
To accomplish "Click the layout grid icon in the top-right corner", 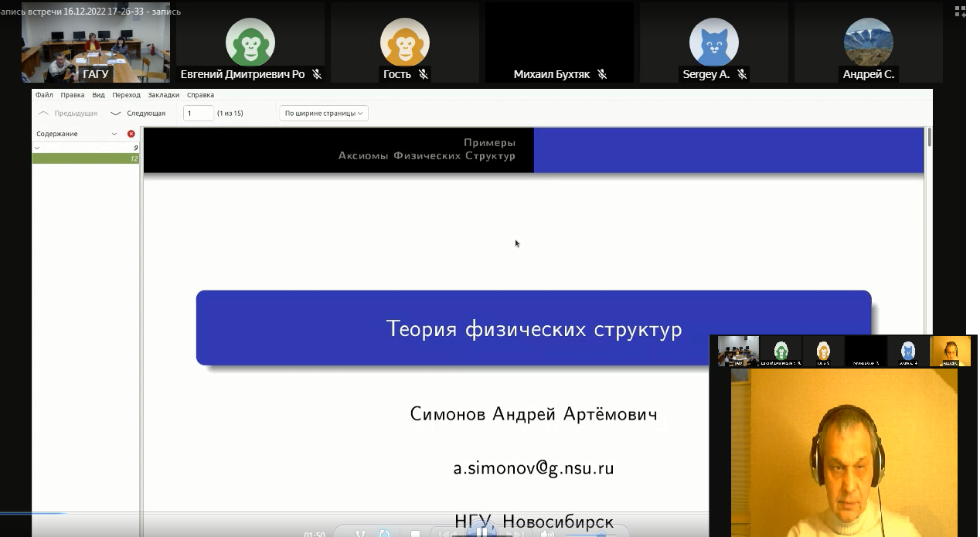I will 961,11.
